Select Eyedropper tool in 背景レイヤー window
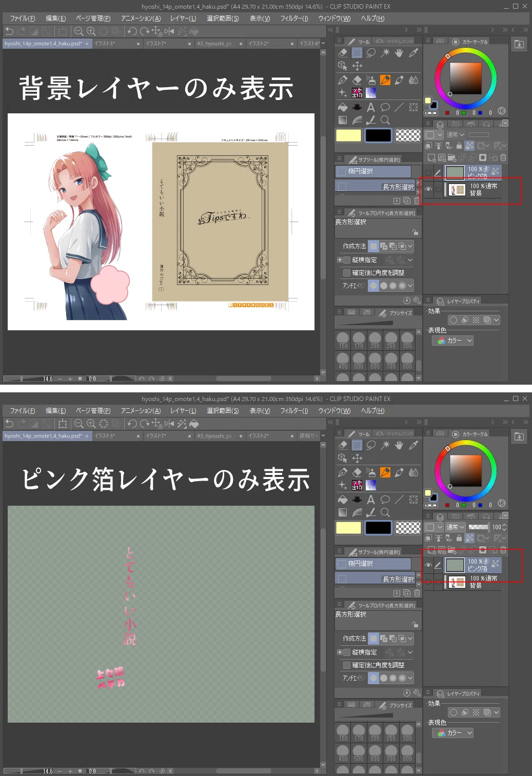This screenshot has width=532, height=776. (413, 52)
